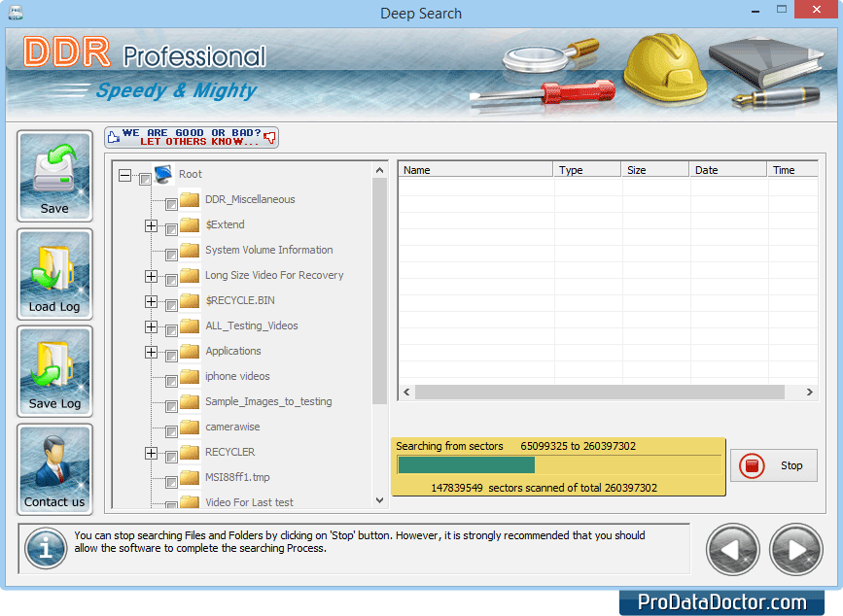Expand the RECYCLER folder node
This screenshot has width=843, height=616.
[x=151, y=453]
